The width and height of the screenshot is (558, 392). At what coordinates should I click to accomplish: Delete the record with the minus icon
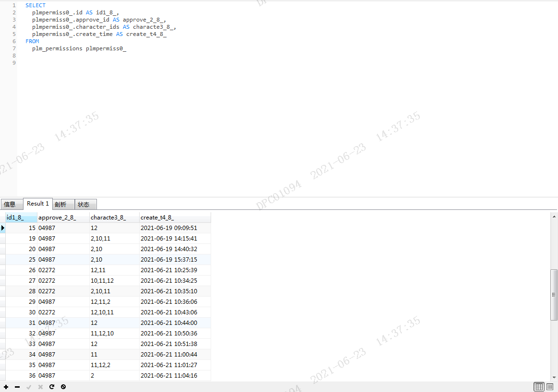point(17,387)
